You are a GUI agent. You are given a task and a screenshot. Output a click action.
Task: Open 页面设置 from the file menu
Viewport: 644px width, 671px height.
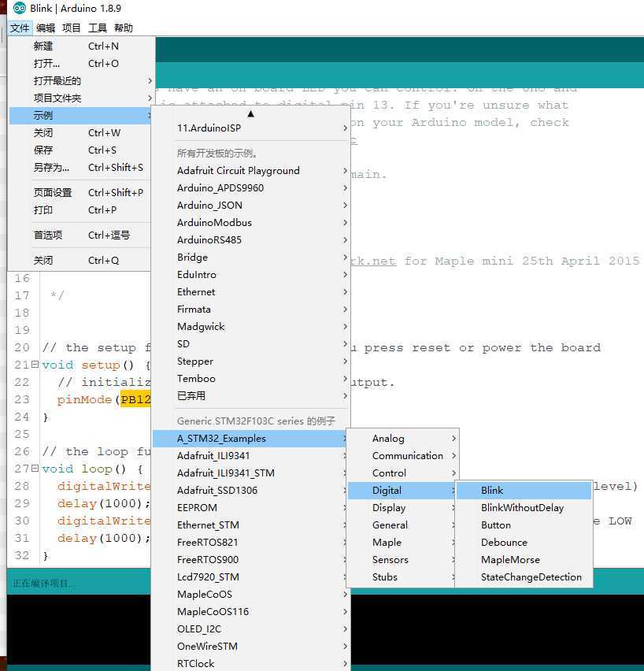[x=81, y=193]
